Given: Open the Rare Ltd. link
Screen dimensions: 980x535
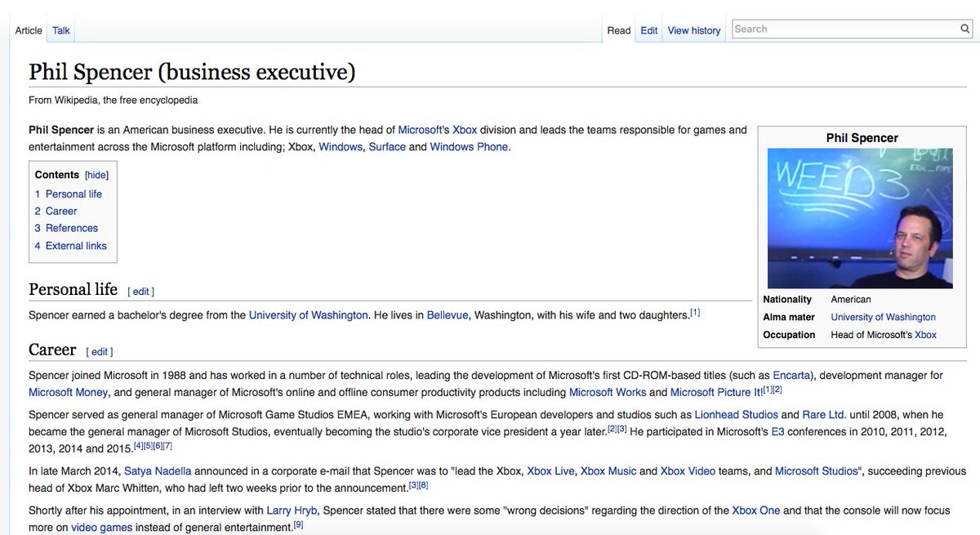Looking at the screenshot, I should 825,416.
